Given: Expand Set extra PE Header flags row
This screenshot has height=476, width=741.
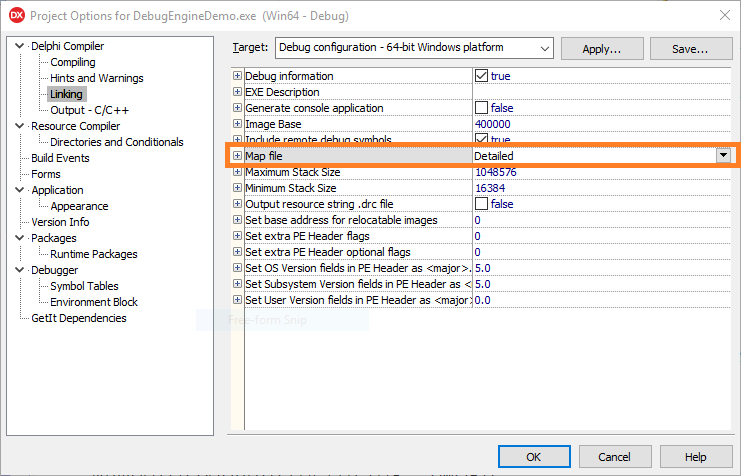Looking at the screenshot, I should pyautogui.click(x=237, y=236).
